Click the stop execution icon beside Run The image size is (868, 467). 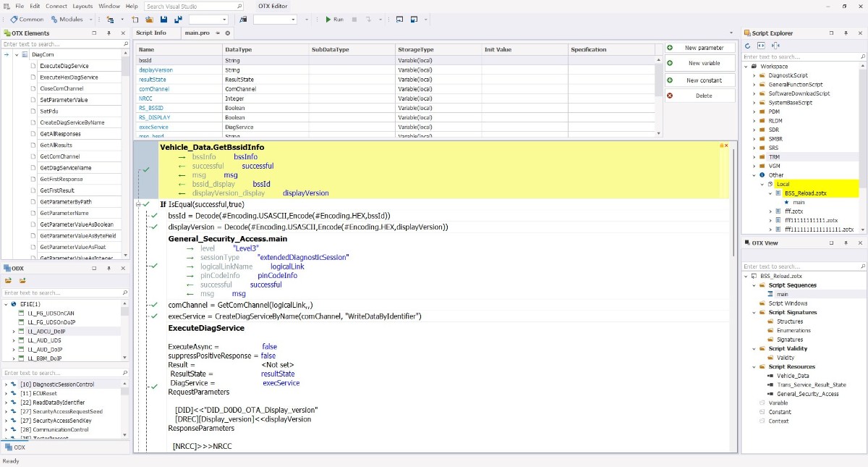(x=356, y=20)
